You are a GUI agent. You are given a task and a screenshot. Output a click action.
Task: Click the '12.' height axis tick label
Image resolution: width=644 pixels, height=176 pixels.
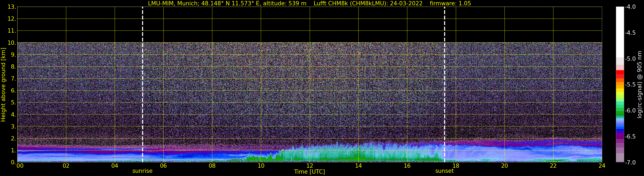[x=12, y=19]
